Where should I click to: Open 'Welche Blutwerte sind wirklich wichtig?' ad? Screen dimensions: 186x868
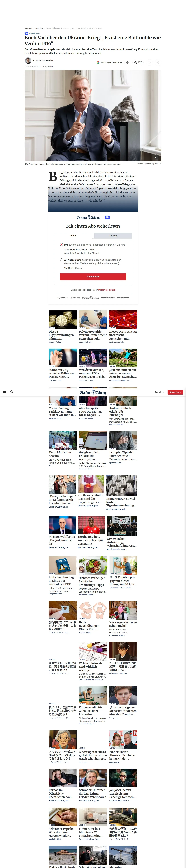tap(93, 661)
